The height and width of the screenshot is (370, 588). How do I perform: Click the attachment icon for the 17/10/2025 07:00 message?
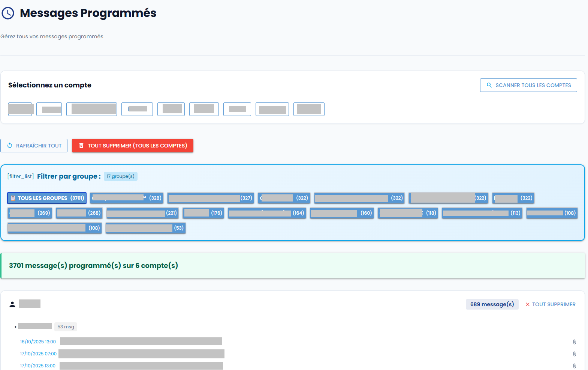(x=574, y=354)
